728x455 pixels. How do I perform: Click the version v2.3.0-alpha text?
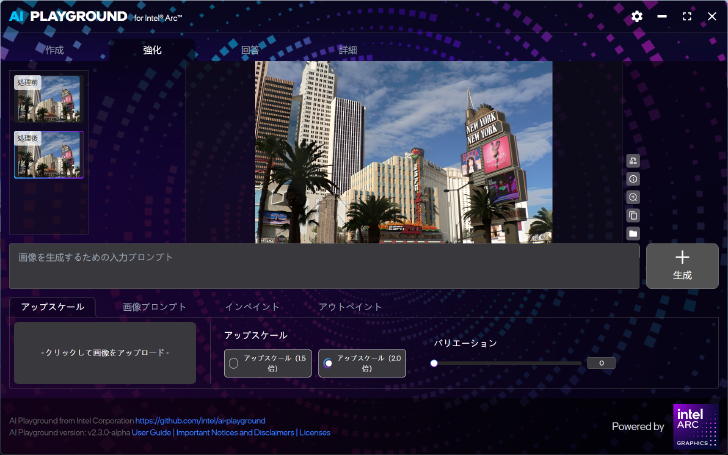coord(70,432)
